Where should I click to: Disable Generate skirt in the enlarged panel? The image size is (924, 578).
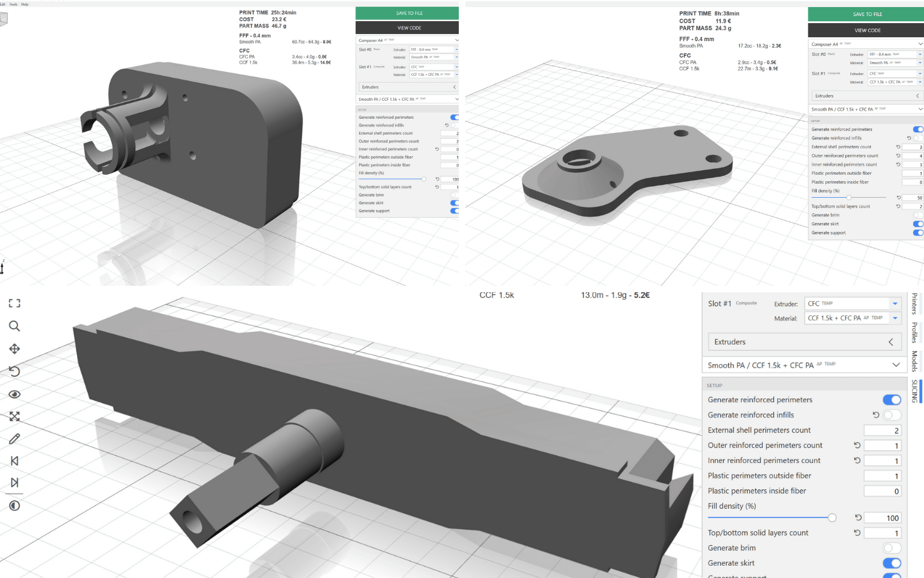pos(892,563)
